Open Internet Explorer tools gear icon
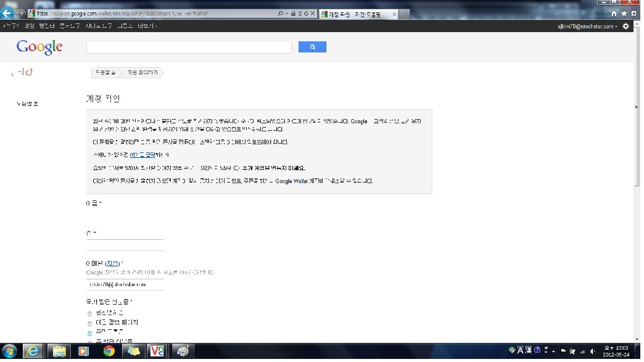644x362 pixels. click(634, 14)
